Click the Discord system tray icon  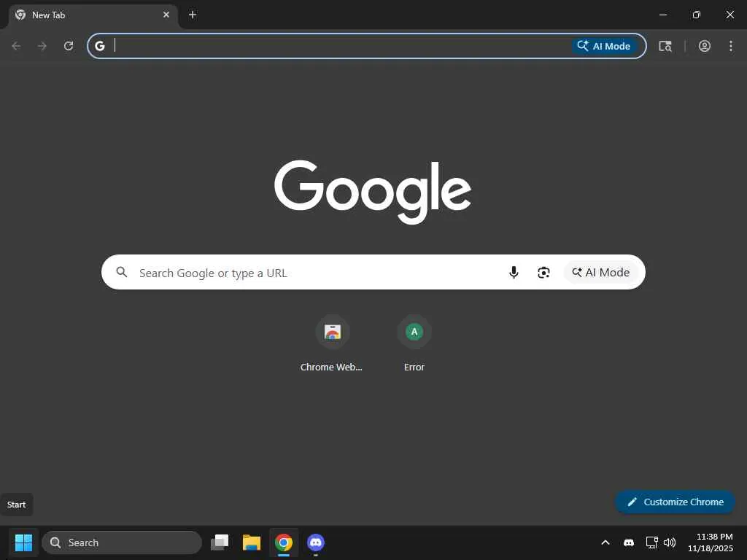(x=629, y=542)
